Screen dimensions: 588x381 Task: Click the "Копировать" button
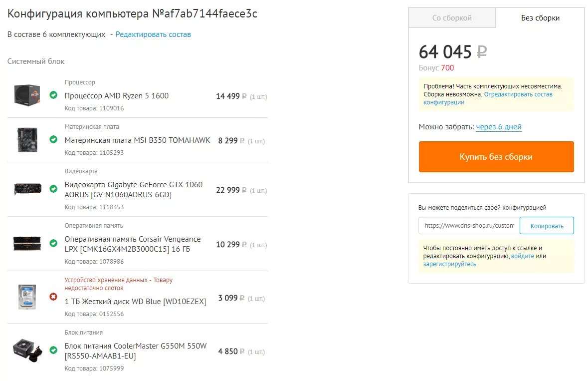547,226
